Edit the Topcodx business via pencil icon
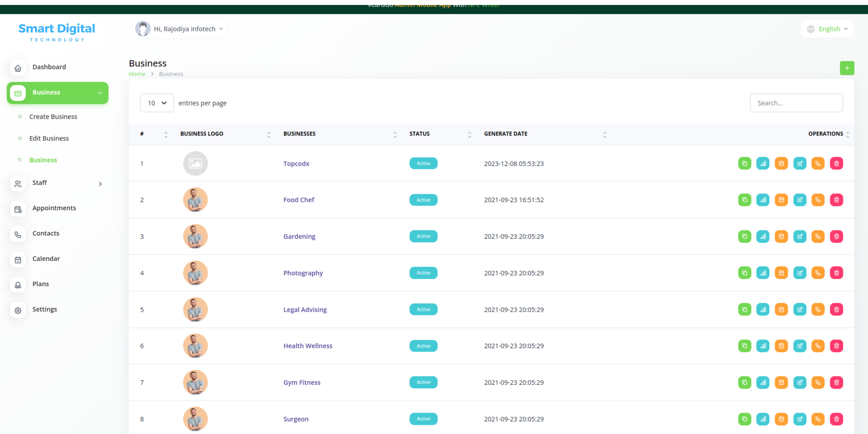Image resolution: width=868 pixels, height=434 pixels. point(800,163)
